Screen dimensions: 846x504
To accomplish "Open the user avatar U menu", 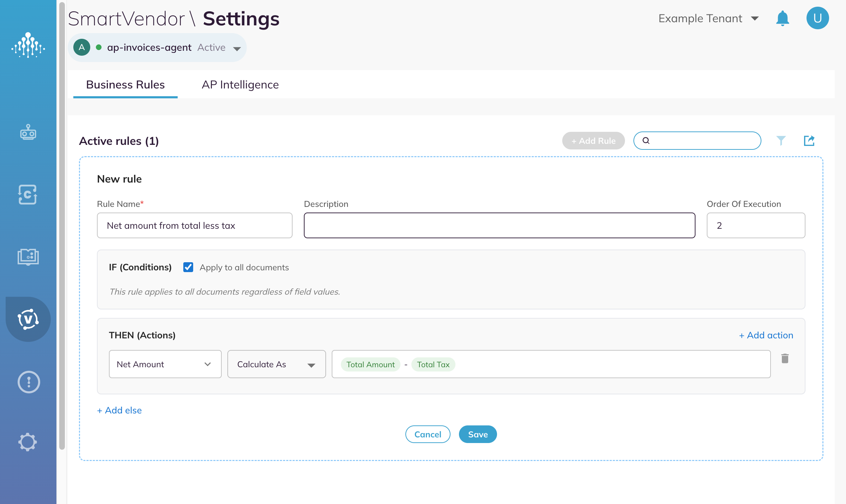I will pos(818,18).
